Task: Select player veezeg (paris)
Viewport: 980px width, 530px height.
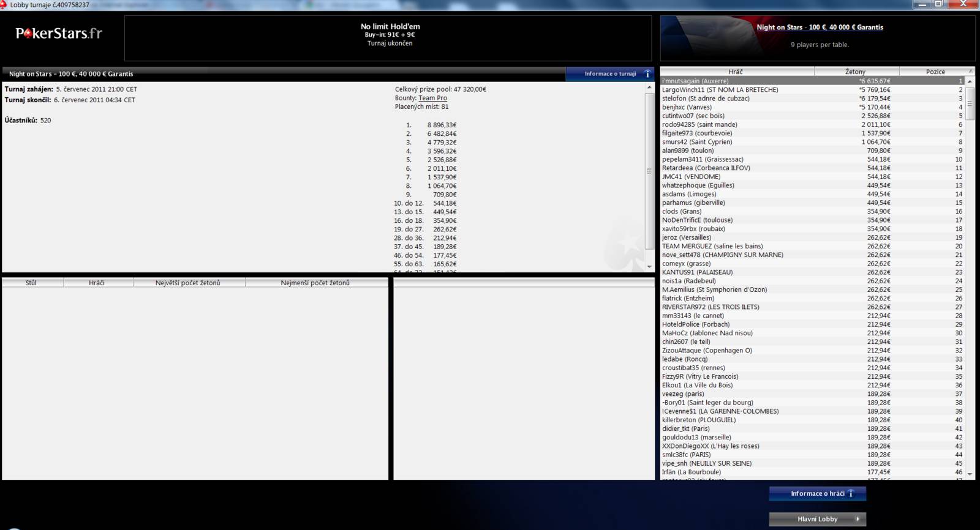Action: [x=813, y=394]
